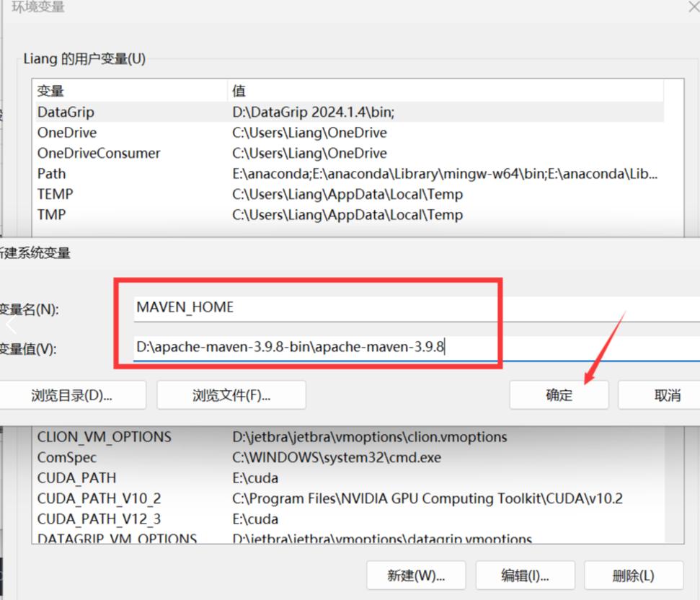Click 取消 in the new variable dialog
This screenshot has height=600, width=700.
point(661,395)
